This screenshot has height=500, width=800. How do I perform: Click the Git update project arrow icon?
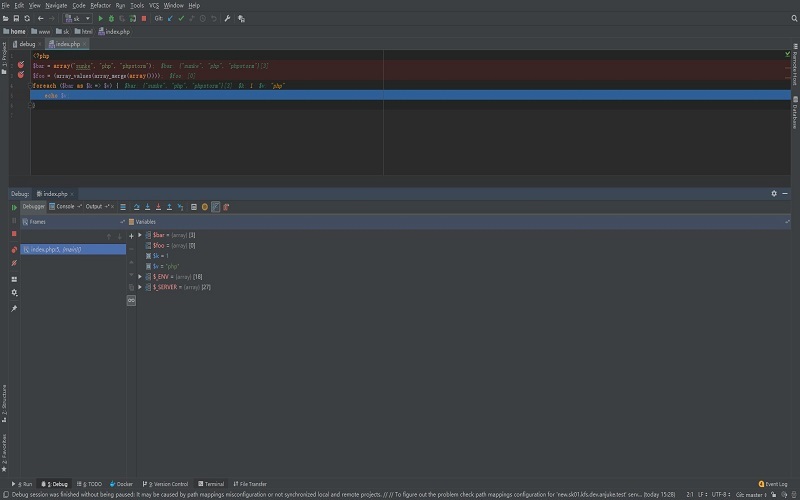(170, 18)
